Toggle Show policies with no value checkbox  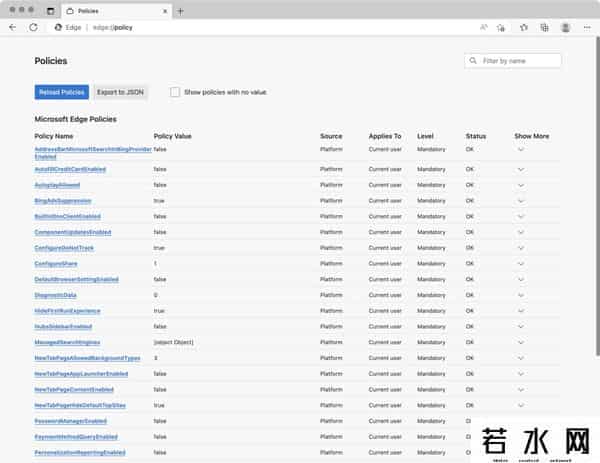tap(175, 92)
